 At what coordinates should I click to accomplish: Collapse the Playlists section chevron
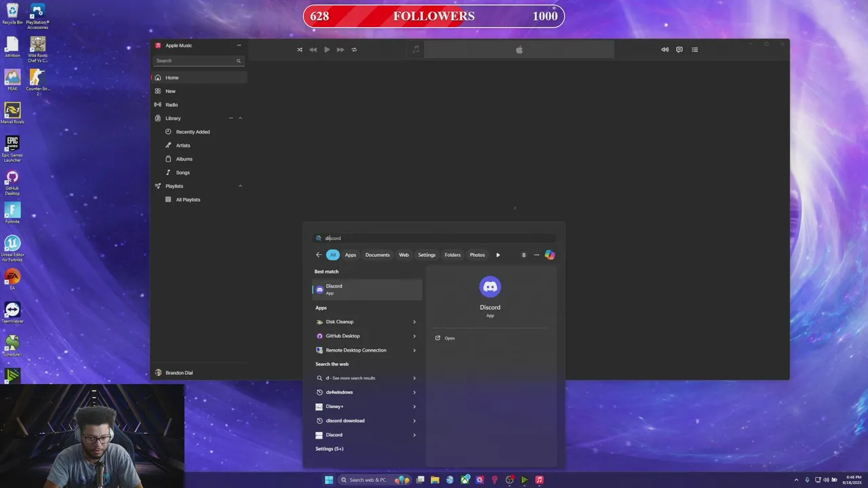click(x=240, y=186)
